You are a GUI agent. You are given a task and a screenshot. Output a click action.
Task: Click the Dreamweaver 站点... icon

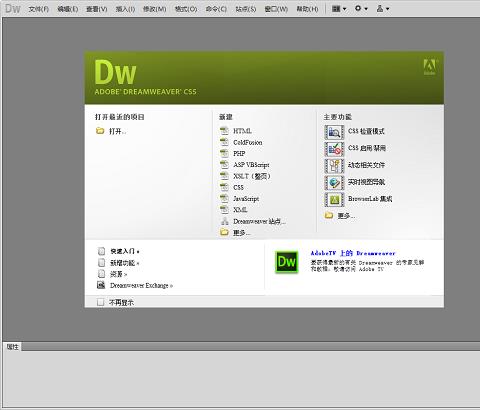[225, 221]
